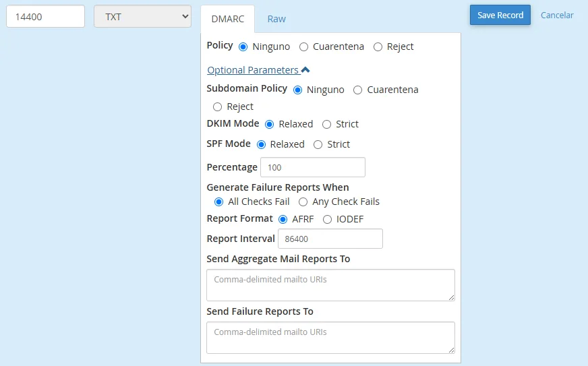Switch to the Raw tab
The height and width of the screenshot is (366, 588).
coord(276,19)
